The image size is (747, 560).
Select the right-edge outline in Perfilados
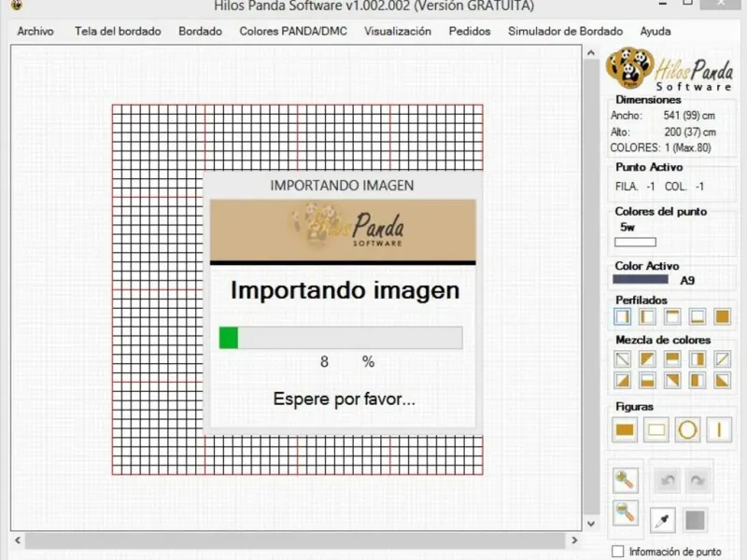click(623, 316)
